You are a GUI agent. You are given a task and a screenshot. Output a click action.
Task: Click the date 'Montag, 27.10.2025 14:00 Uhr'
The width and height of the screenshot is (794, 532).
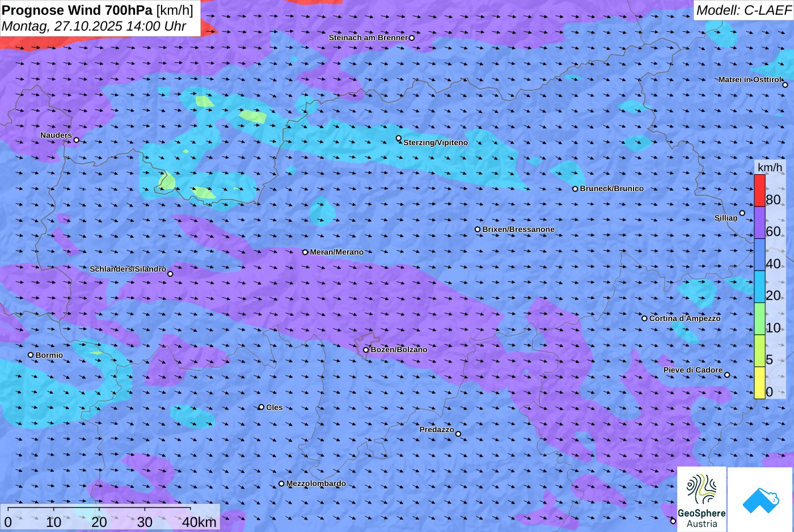coord(94,26)
